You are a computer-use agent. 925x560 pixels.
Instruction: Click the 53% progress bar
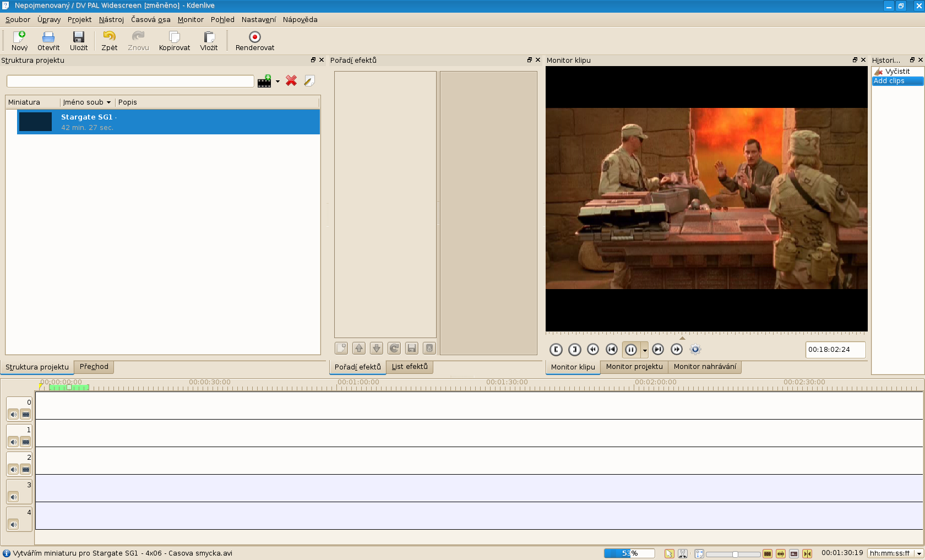[x=629, y=553]
